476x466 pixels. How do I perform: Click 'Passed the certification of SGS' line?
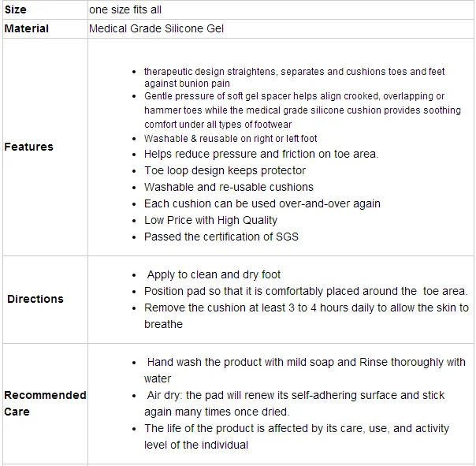pos(221,237)
